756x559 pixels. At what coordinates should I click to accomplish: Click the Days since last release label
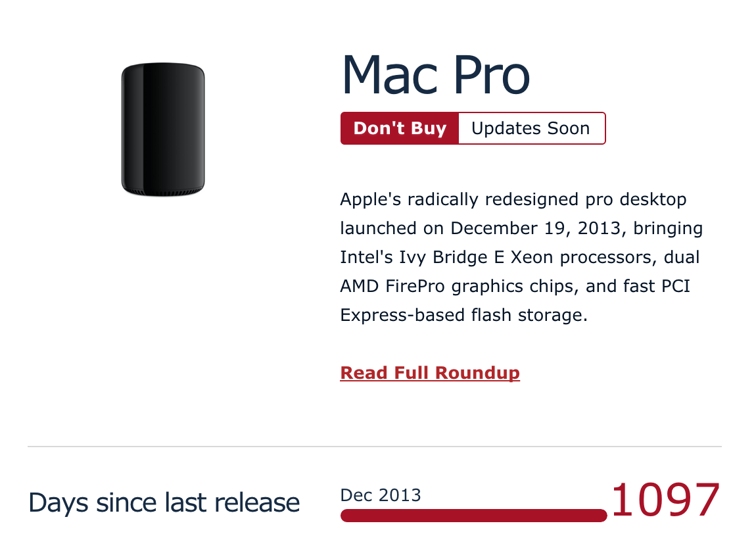tap(164, 502)
